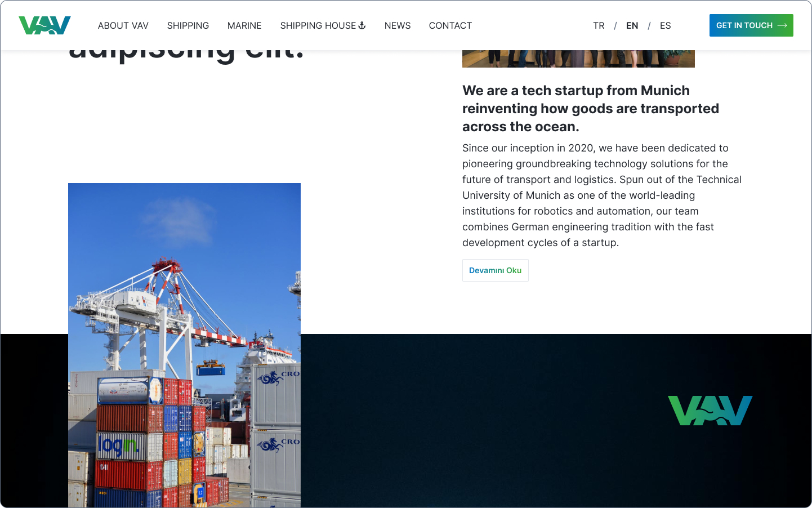Click the Devamını Oku button

point(496,270)
